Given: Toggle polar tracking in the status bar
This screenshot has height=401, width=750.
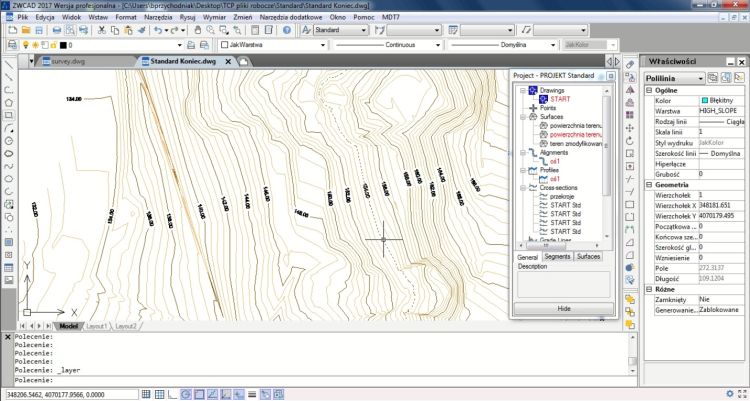Looking at the screenshot, I should pos(186,394).
